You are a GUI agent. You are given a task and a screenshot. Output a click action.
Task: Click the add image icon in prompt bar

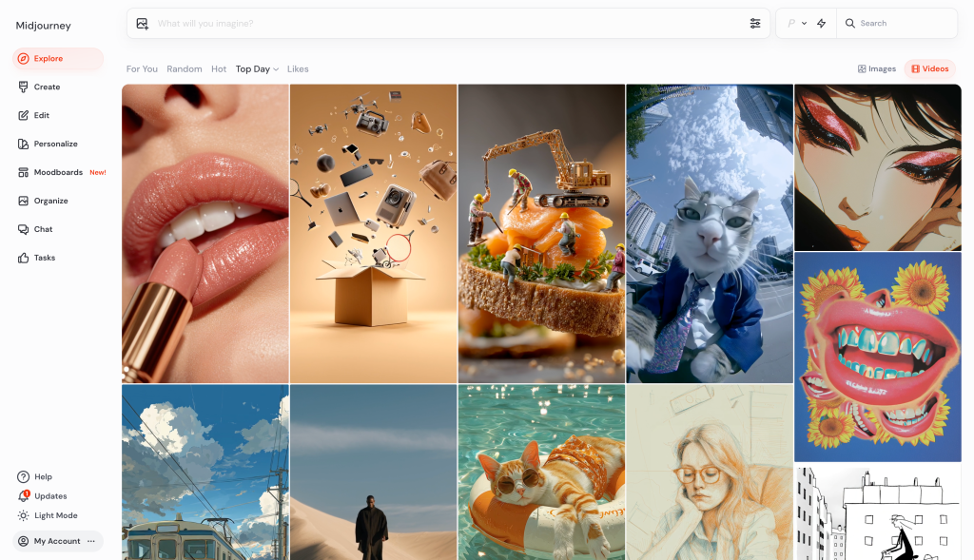143,24
